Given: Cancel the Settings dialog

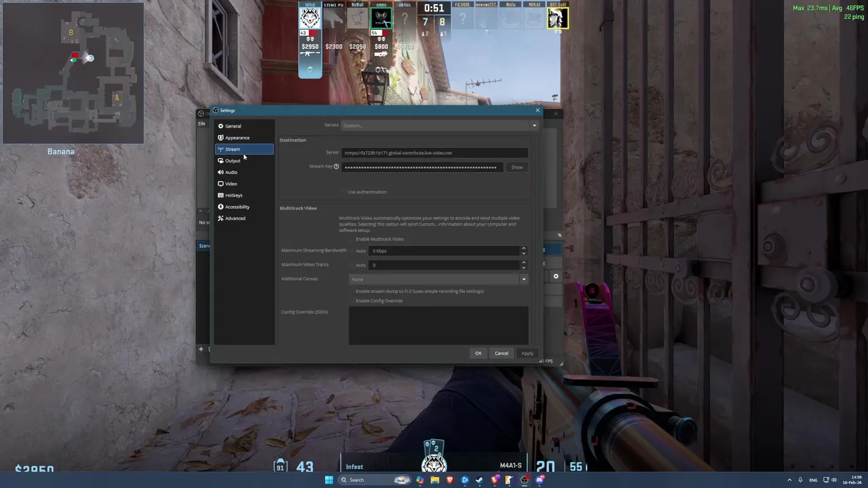Looking at the screenshot, I should pos(501,353).
